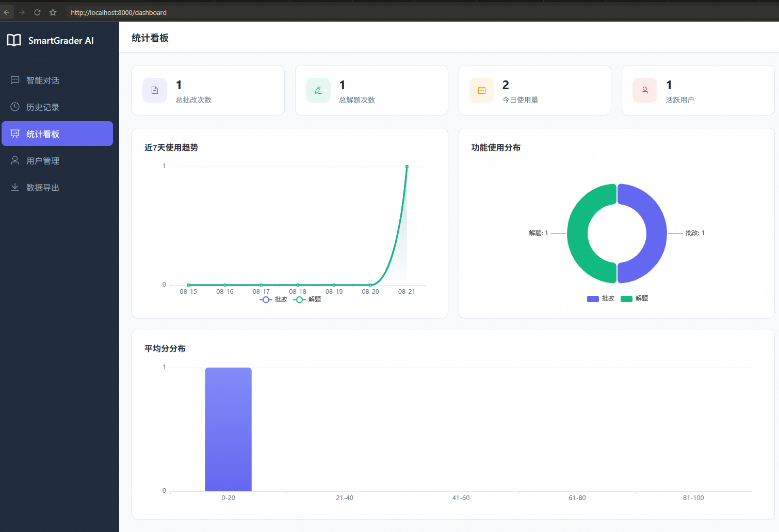The image size is (779, 532).
Task: Toggle the 解题 series in trend chart legend
Action: tap(307, 300)
